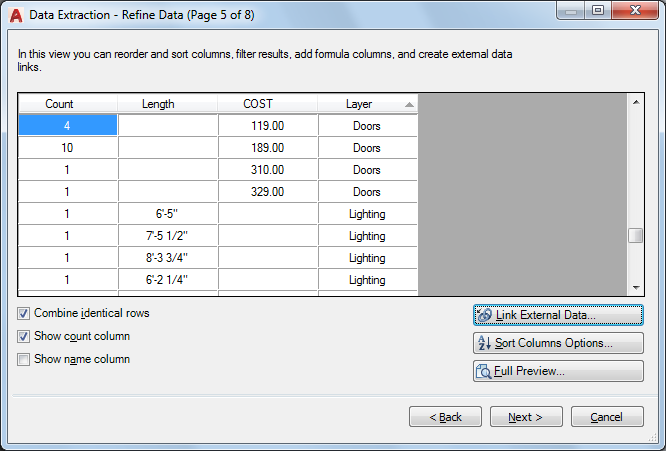Go Back to the previous page
Image resolution: width=666 pixels, height=451 pixels.
(x=445, y=417)
